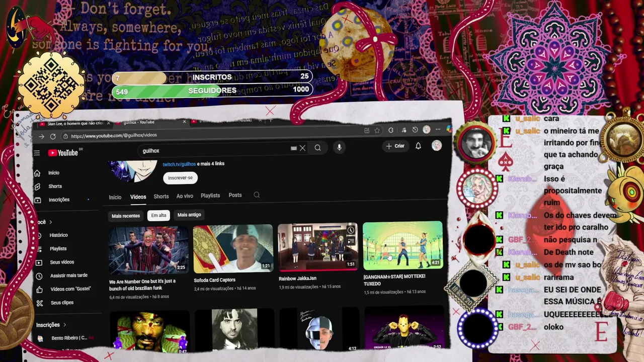Open the notifications bell
Screen dimensions: 644x362
tap(418, 146)
